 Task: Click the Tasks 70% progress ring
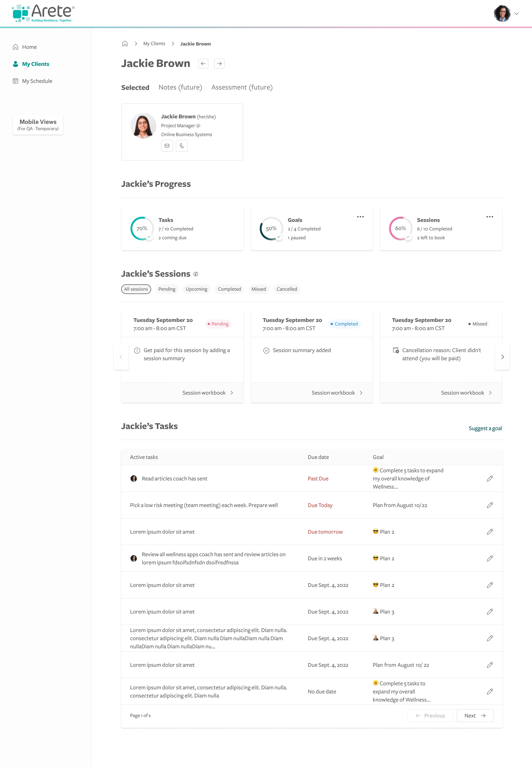pyautogui.click(x=142, y=229)
